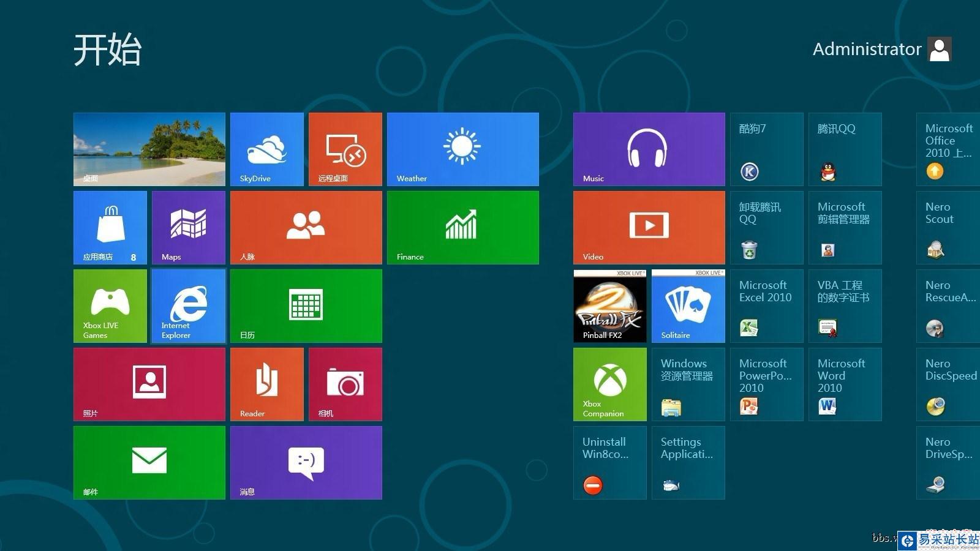Open the Video tile
This screenshot has width=980, height=551.
649,228
